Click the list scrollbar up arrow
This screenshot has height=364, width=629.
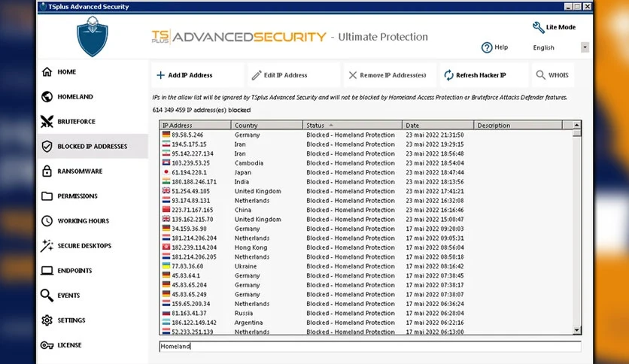click(x=577, y=125)
